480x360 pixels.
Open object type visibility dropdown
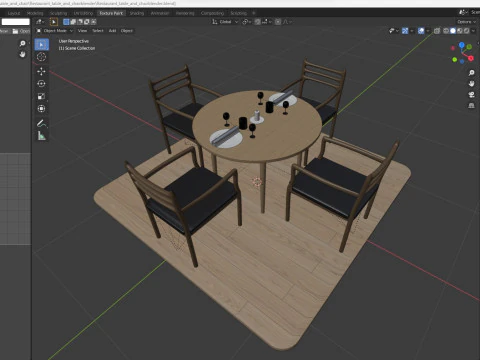pyautogui.click(x=394, y=31)
